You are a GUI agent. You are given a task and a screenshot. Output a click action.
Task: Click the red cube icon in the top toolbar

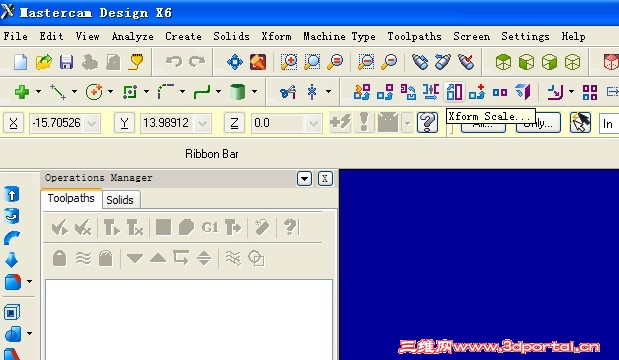coord(611,62)
